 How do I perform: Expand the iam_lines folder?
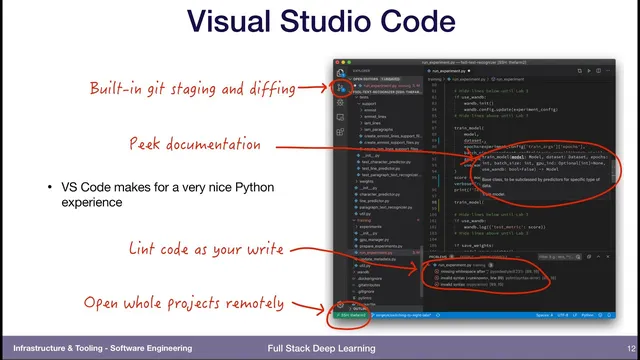372,123
